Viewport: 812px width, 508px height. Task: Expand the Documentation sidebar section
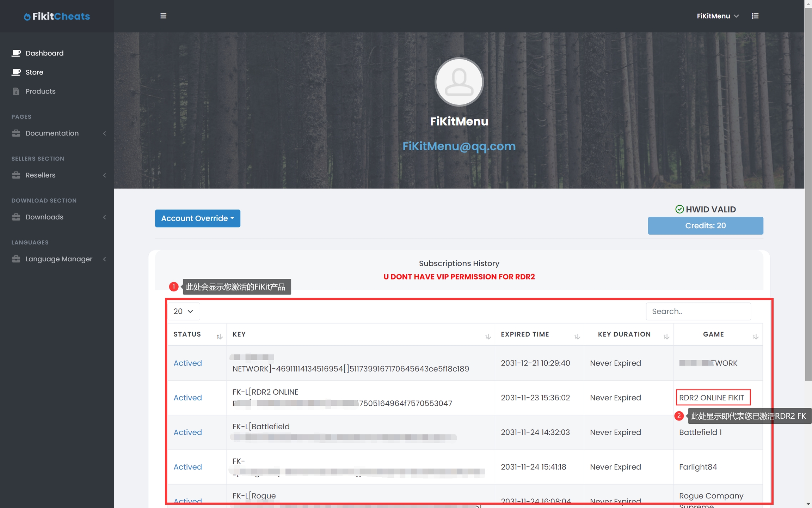[x=52, y=133]
